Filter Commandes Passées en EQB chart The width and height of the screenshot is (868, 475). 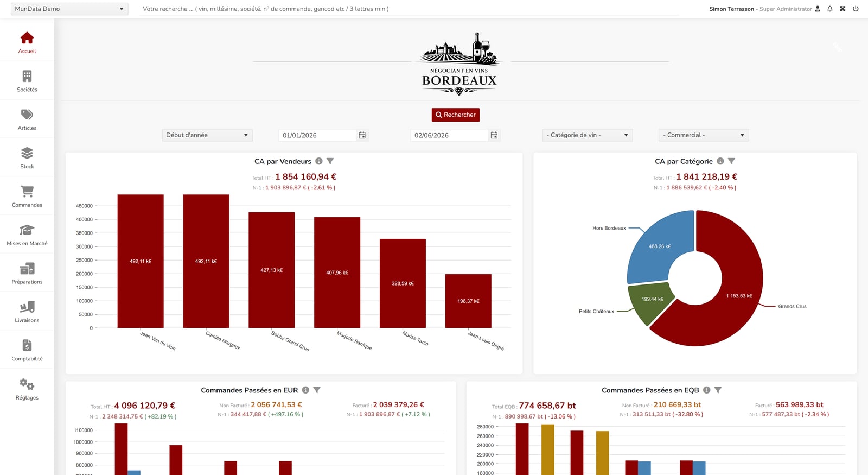pos(718,390)
